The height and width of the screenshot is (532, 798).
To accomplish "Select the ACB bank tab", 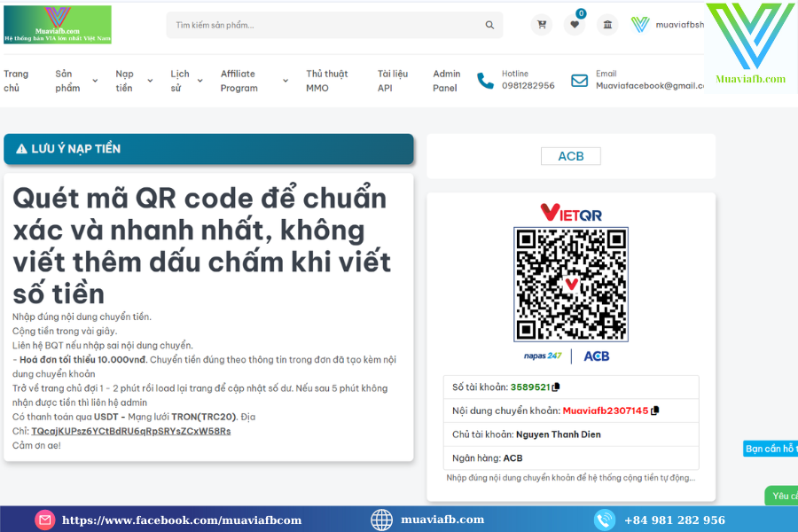I will 571,156.
